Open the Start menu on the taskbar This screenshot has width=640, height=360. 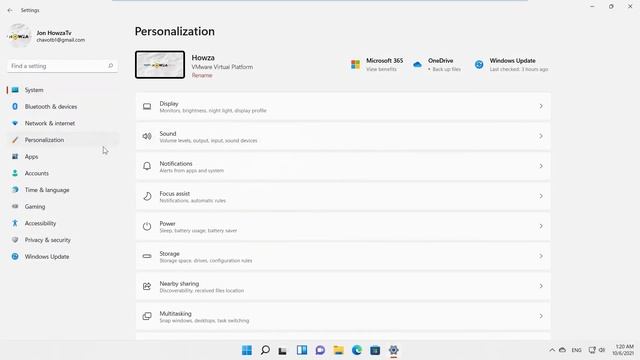click(247, 350)
